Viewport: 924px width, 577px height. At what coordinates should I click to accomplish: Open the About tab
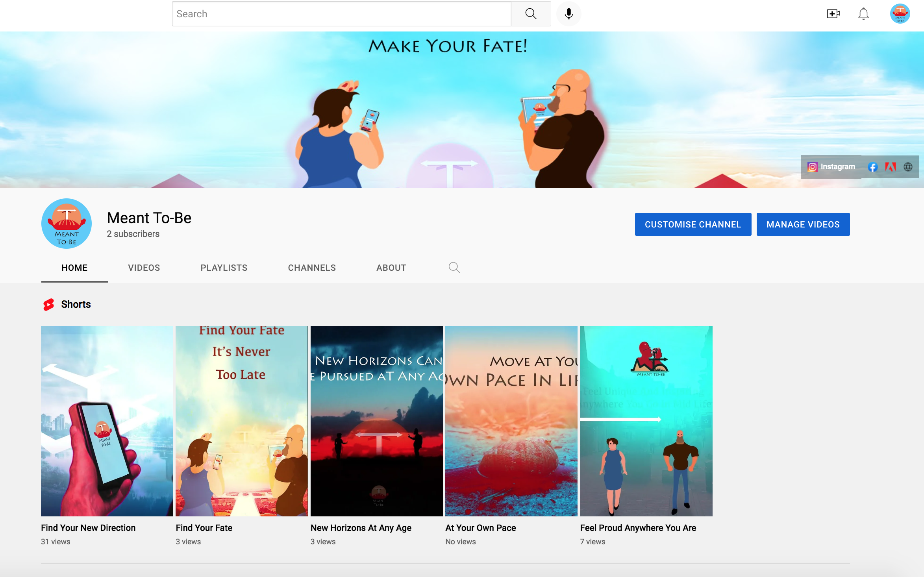(x=391, y=268)
